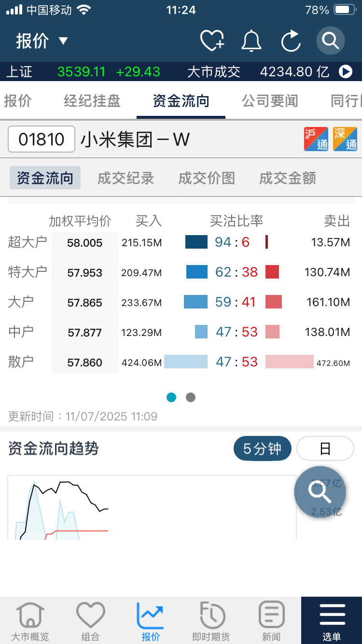
Task: Open 新闻 in bottom bar
Action: pos(271,621)
